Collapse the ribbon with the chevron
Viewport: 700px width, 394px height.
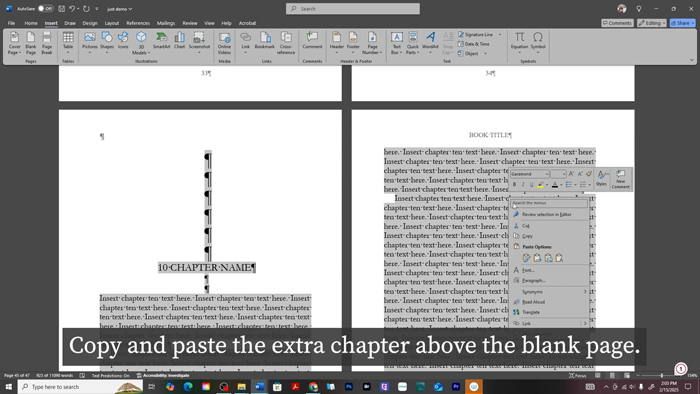click(692, 60)
